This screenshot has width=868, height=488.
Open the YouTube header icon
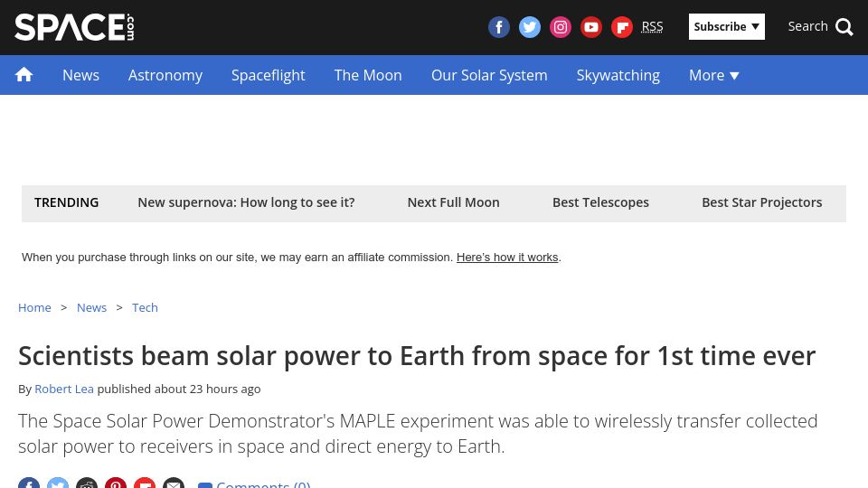point(591,27)
